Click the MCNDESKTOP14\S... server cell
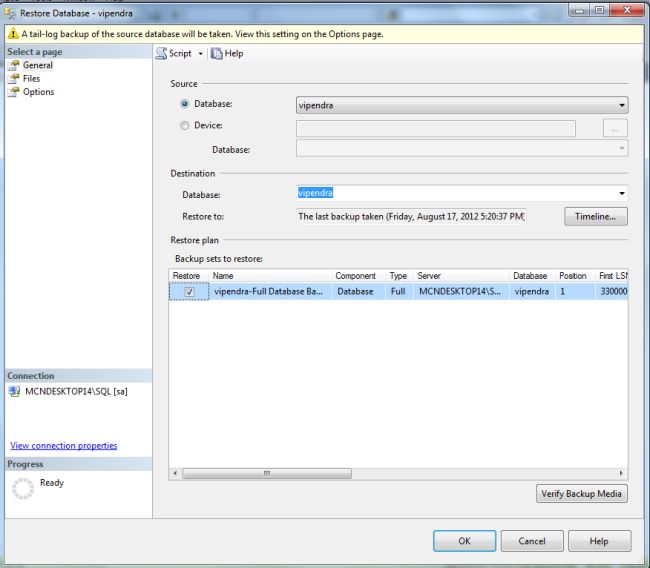Image resolution: width=650 pixels, height=568 pixels. [x=460, y=291]
